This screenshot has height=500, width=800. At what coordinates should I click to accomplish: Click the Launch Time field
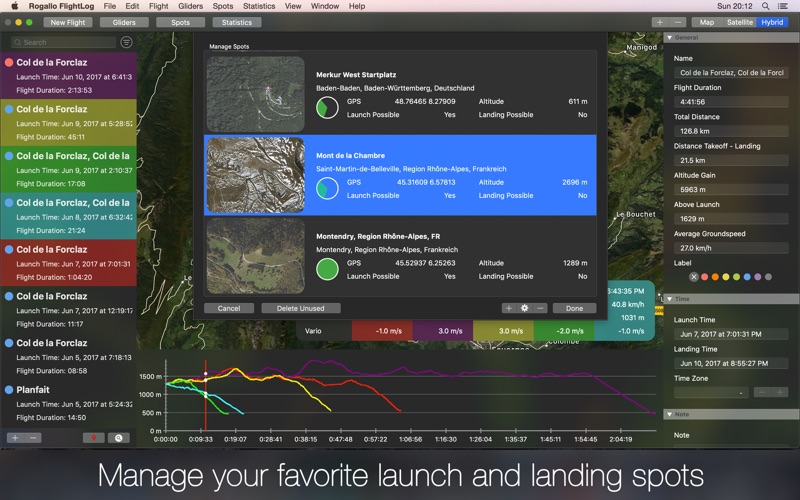click(x=731, y=334)
